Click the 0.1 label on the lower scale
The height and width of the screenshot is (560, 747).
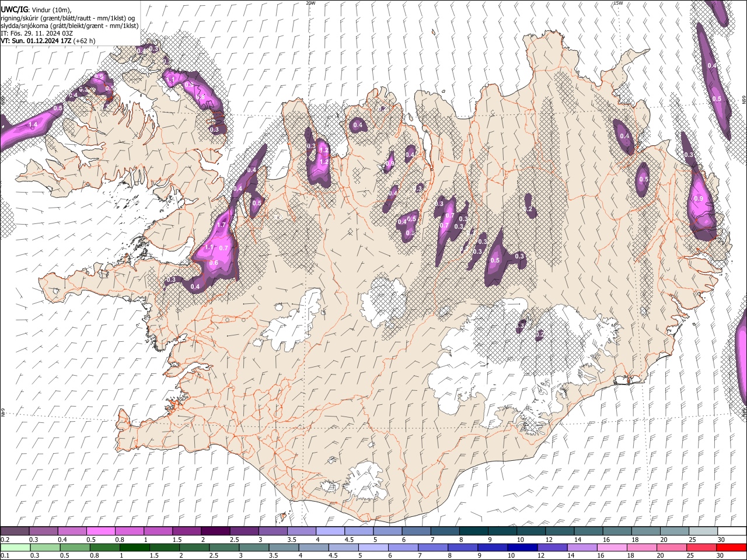coord(5,555)
